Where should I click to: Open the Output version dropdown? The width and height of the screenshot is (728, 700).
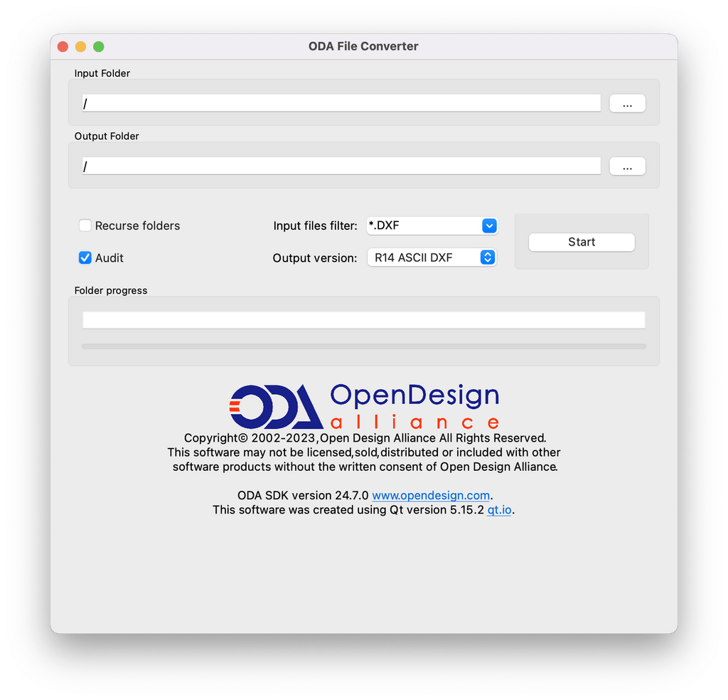tap(432, 258)
